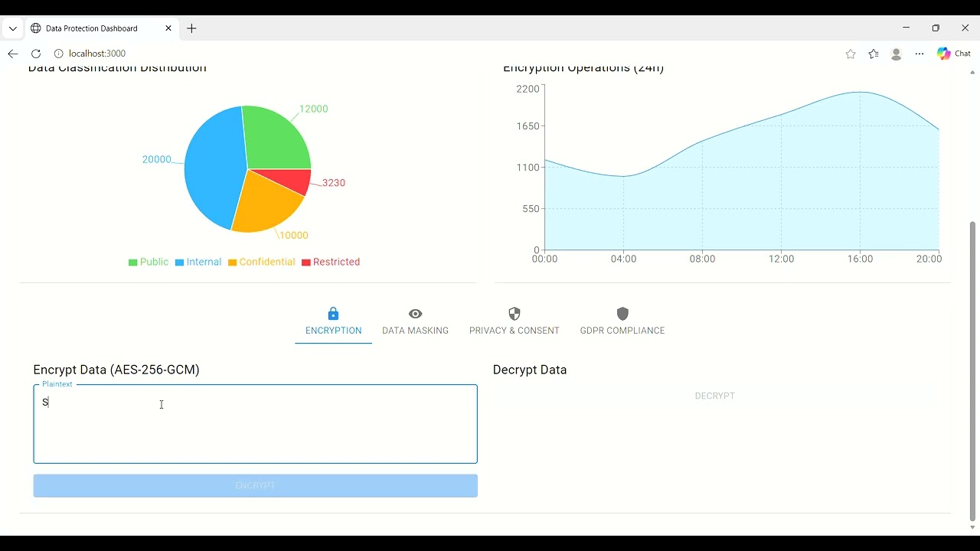980x551 pixels.
Task: Click the Decrypt Data heading
Action: [x=530, y=370]
